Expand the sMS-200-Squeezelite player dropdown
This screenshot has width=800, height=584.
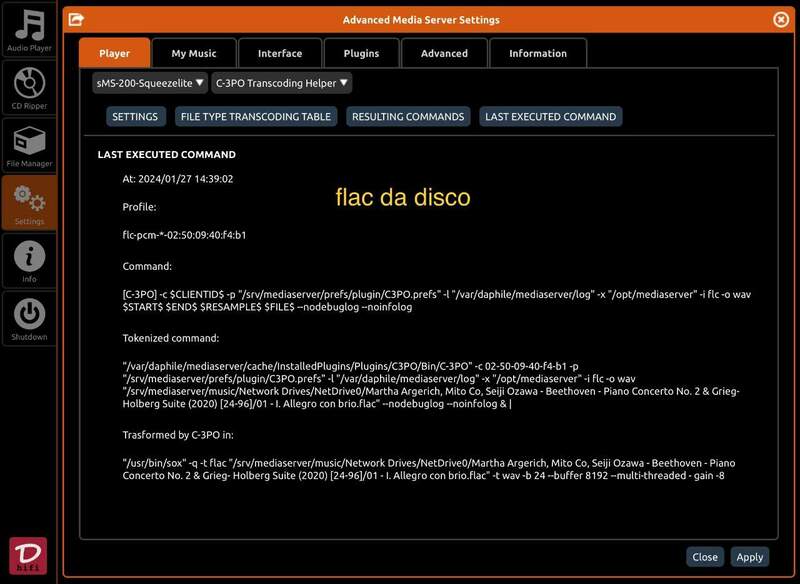pyautogui.click(x=150, y=83)
